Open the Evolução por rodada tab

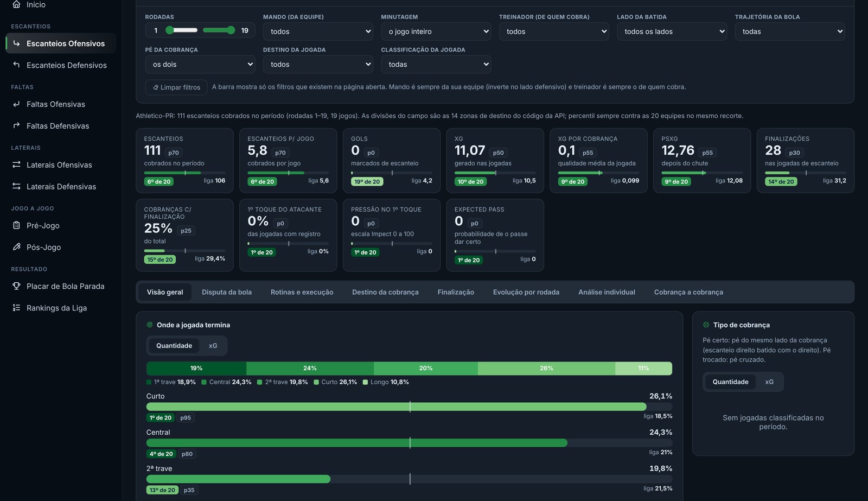point(526,292)
